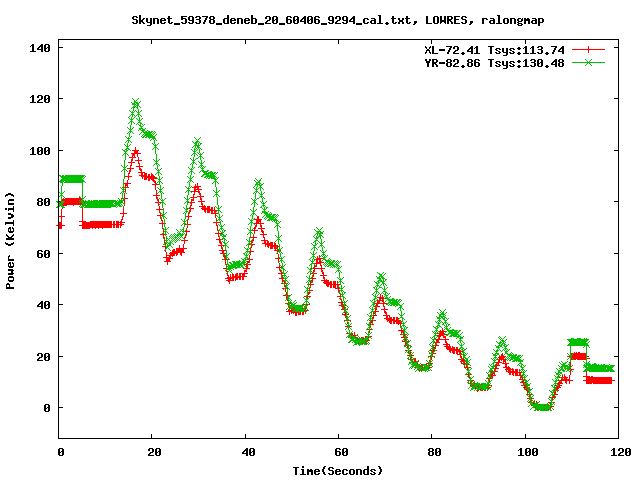Click the red plateau near 20 Kelvin at 111 seconds
This screenshot has width=640, height=480.
click(578, 356)
